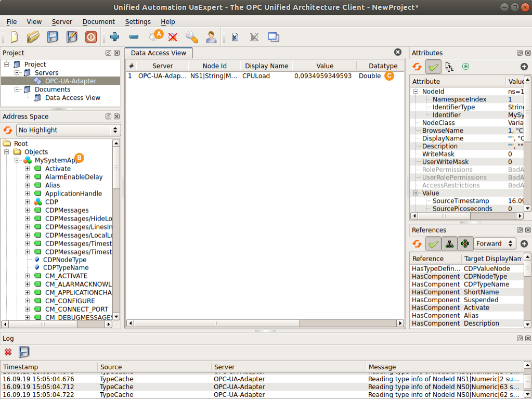Open the No Highlight dropdown

pyautogui.click(x=68, y=130)
